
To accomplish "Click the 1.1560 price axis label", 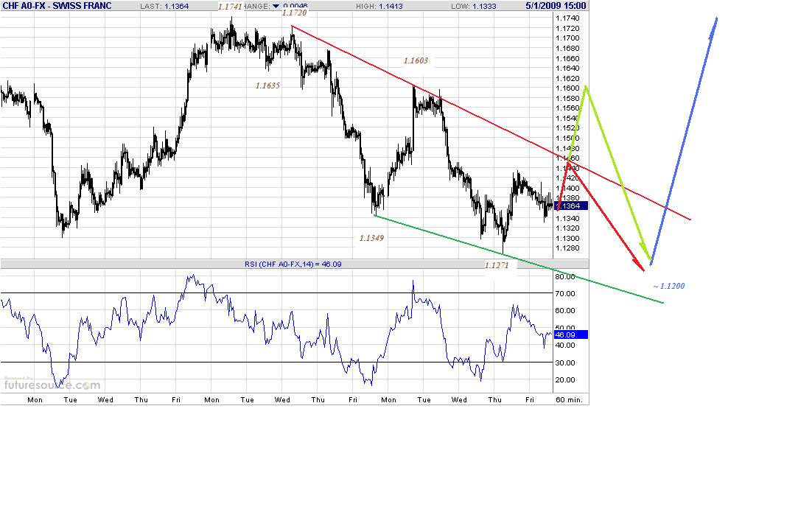I will (x=567, y=108).
